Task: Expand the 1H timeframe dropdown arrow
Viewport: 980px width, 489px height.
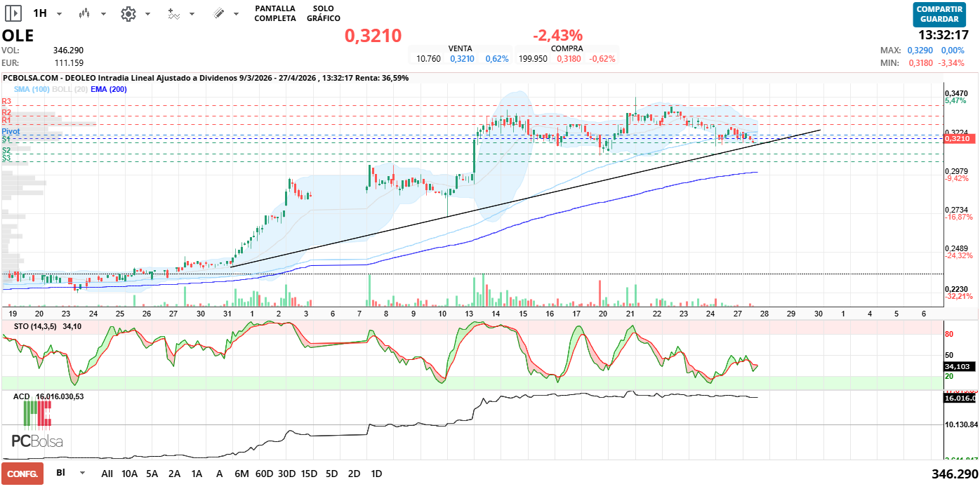Action: point(59,14)
